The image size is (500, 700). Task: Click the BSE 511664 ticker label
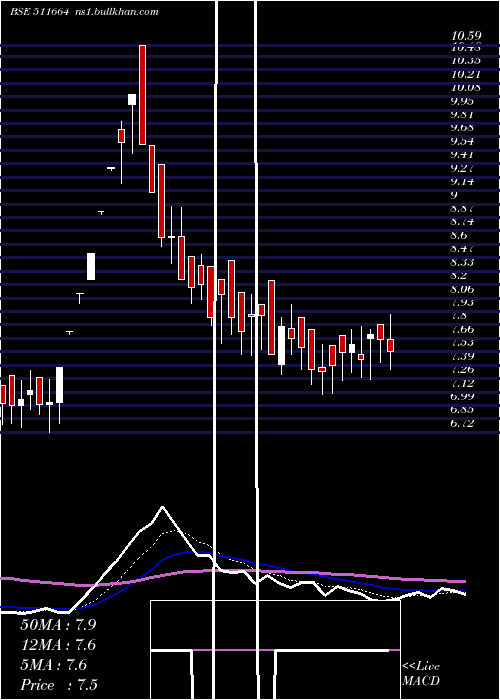(39, 12)
